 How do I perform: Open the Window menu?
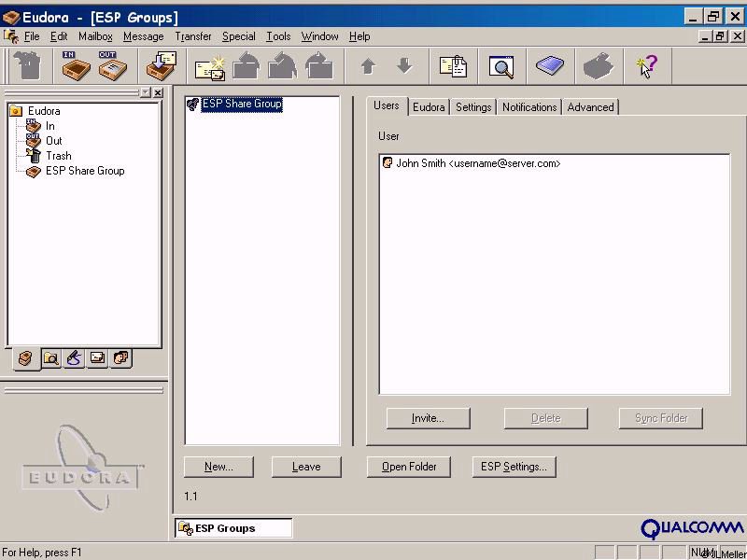tap(319, 36)
